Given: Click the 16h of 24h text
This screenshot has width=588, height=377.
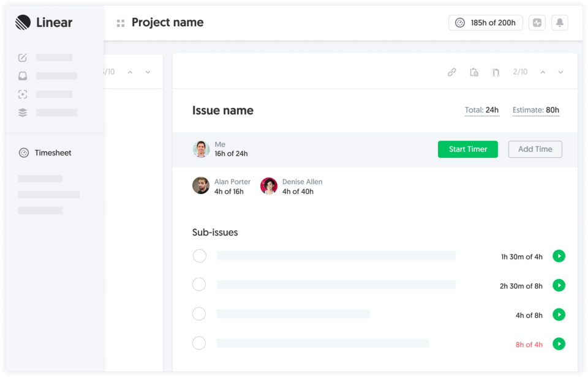Looking at the screenshot, I should [x=231, y=154].
